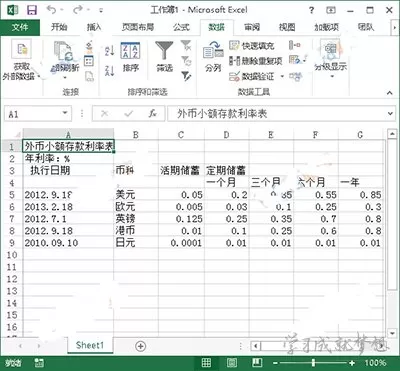The width and height of the screenshot is (400, 371).
Task: Switch to the 视图 View tab
Action: [x=287, y=27]
